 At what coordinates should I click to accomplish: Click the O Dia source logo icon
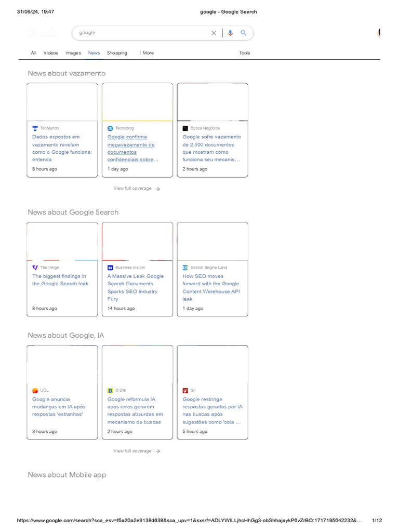(110, 390)
